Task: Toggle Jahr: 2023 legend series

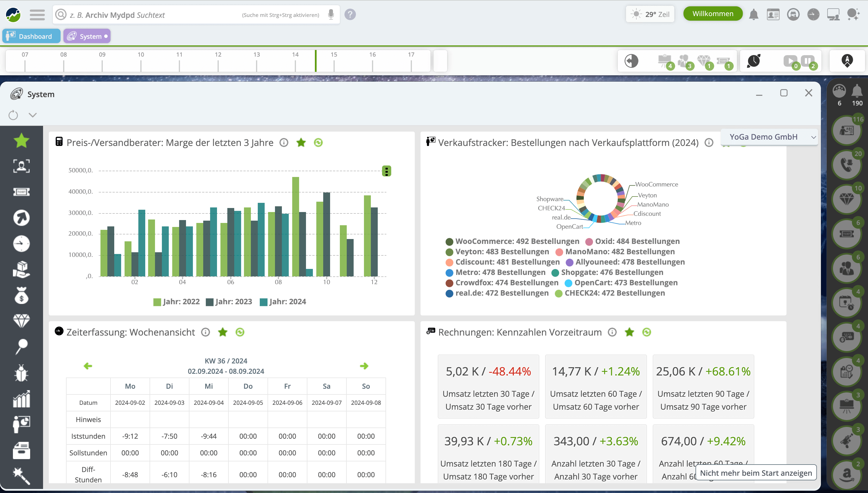Action: click(x=229, y=302)
